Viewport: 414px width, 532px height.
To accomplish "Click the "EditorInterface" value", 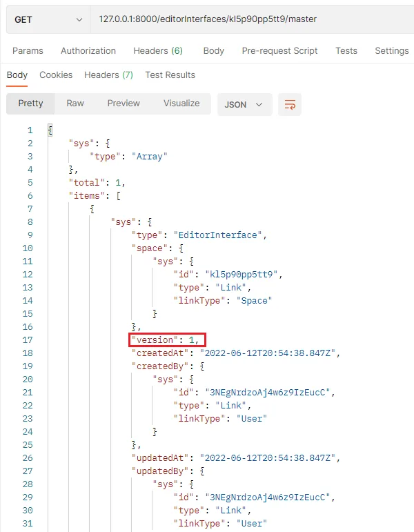I will (x=217, y=235).
